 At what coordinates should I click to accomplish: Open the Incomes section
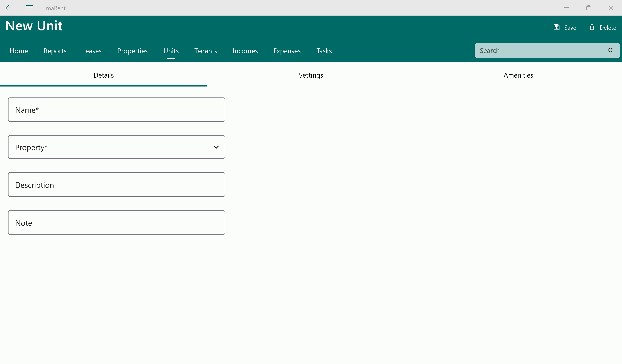pos(245,51)
